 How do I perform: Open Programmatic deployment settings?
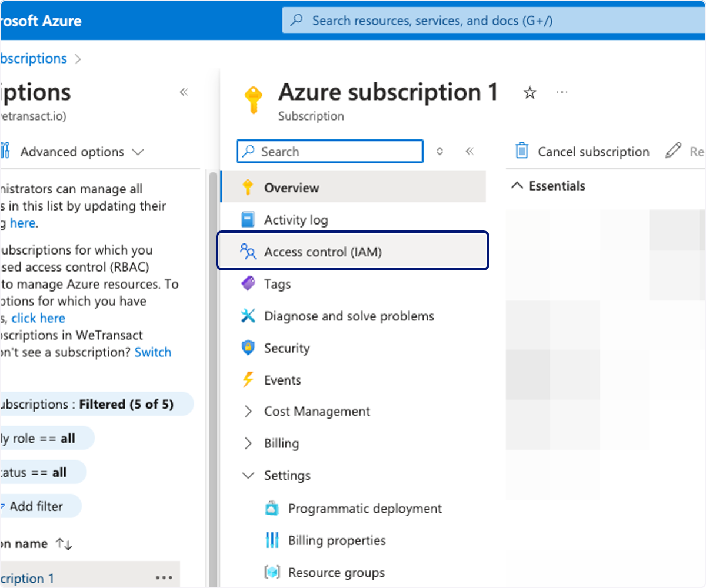pos(354,508)
